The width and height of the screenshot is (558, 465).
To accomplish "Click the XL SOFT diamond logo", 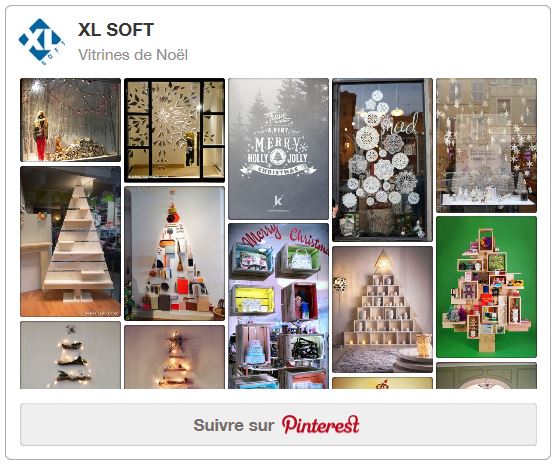I will (42, 42).
